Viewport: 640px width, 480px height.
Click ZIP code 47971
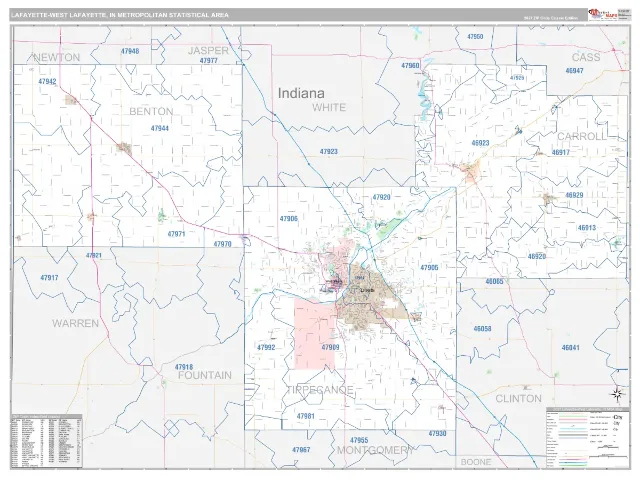point(176,234)
